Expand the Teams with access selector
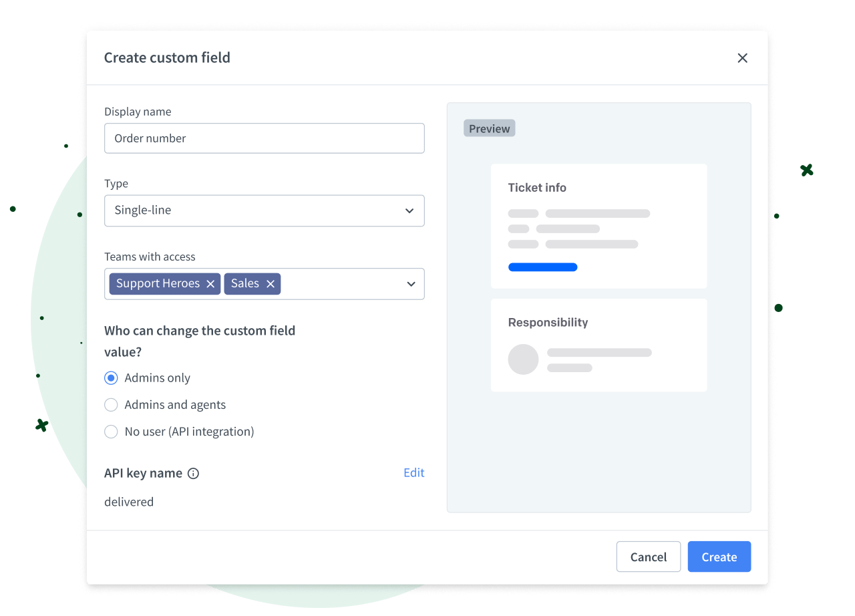855x616 pixels. coord(347,284)
